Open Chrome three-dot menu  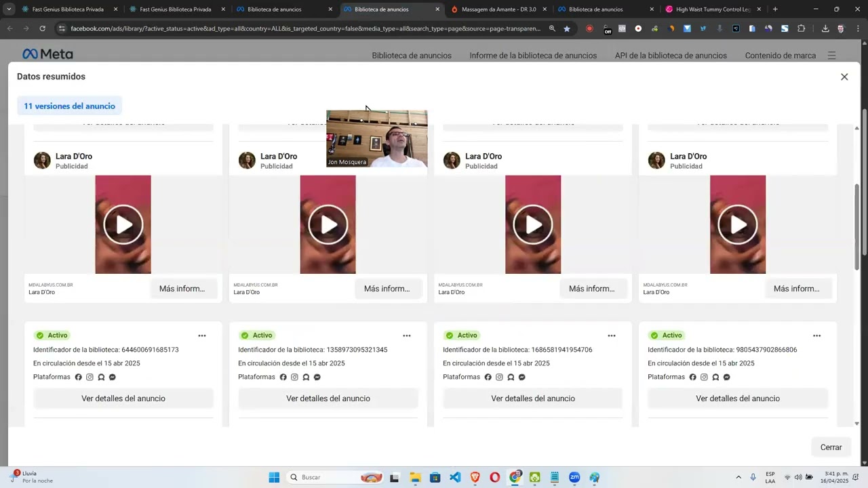pos(858,28)
